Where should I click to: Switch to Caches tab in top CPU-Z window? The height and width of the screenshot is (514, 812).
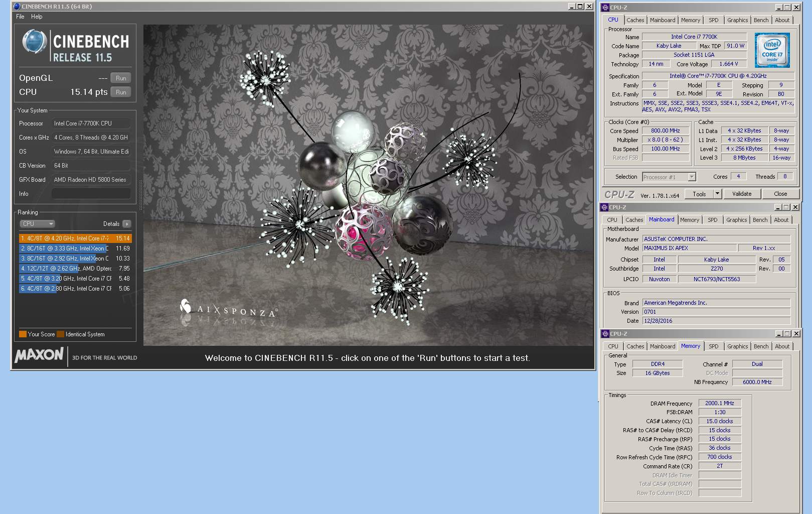635,20
